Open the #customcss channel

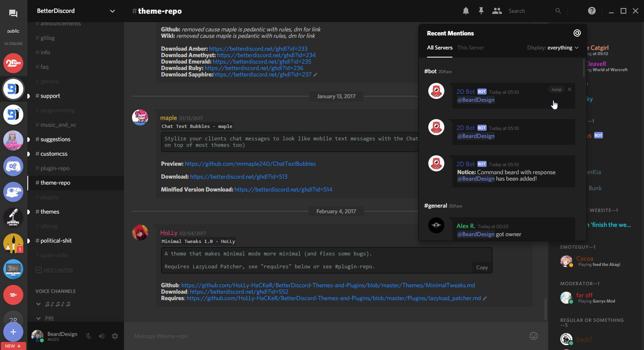tap(76, 154)
